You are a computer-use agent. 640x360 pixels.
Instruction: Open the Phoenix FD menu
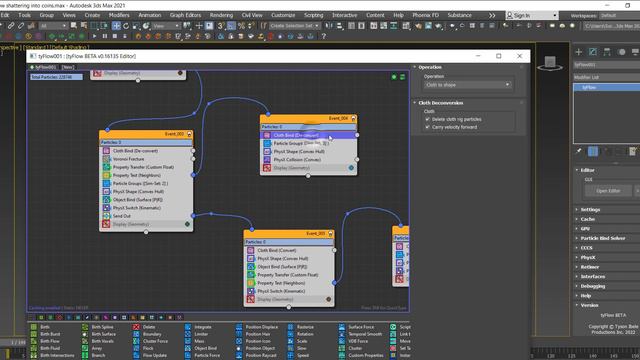[425, 15]
